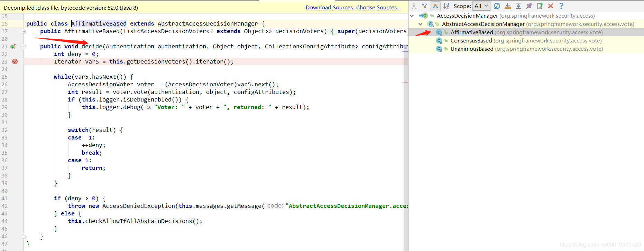Click the Autoscroll to Source icon
The image size is (644, 251).
coord(508,6)
